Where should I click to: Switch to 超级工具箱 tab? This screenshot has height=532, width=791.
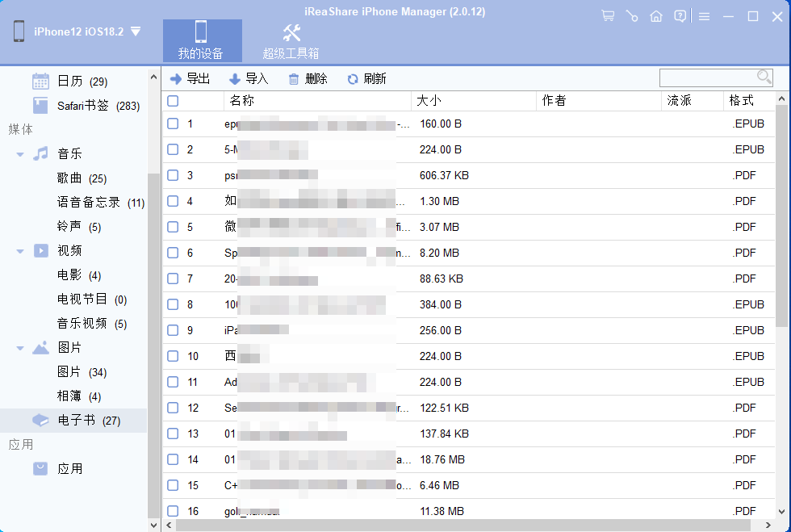pyautogui.click(x=291, y=41)
